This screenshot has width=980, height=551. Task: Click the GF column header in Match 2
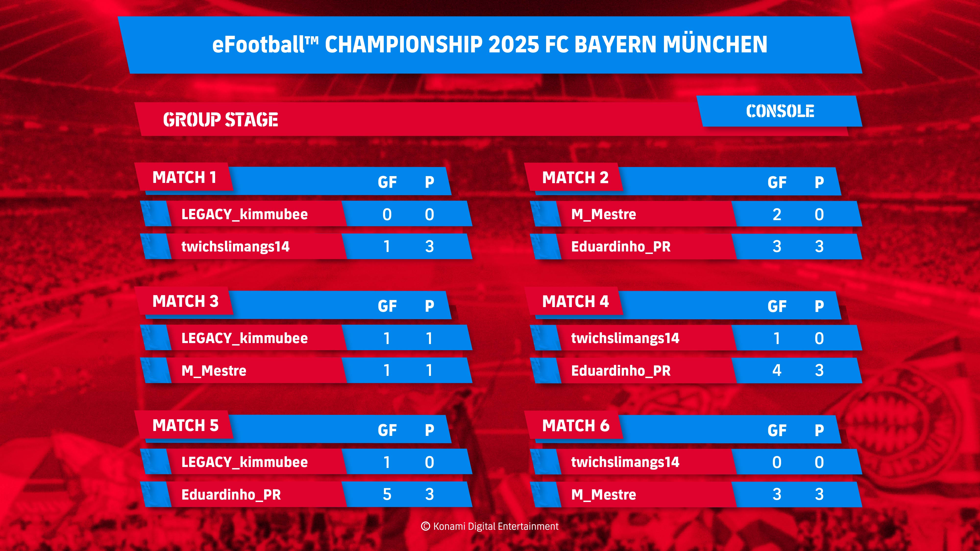click(x=777, y=182)
